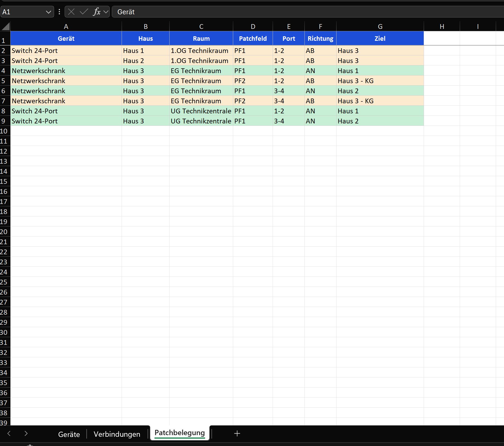Viewport: 504px width, 446px height.
Task: Select column F header
Action: click(320, 26)
